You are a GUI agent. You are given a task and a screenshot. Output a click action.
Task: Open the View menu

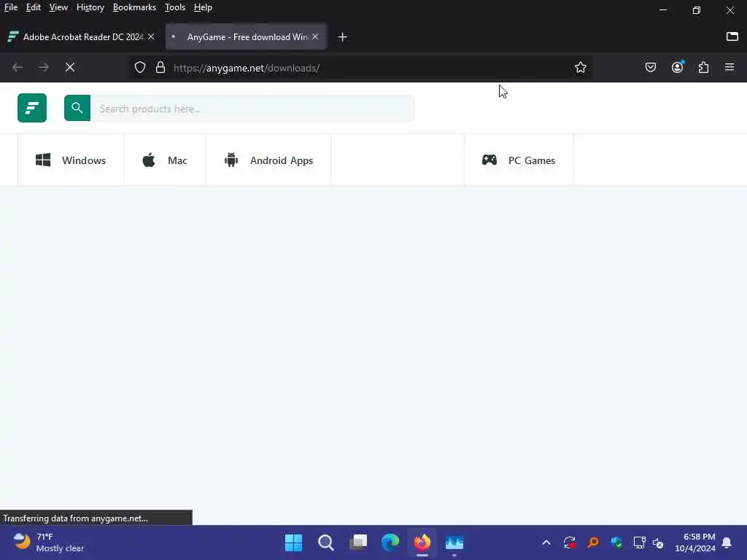(x=58, y=7)
